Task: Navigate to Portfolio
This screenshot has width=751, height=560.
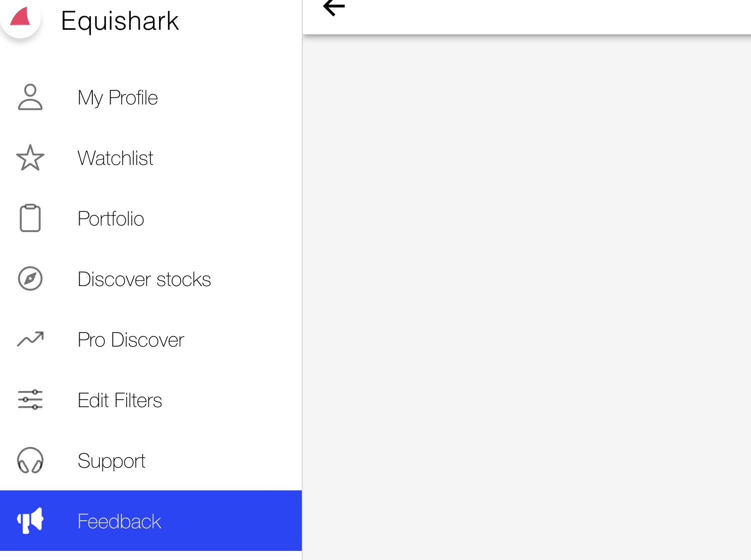Action: tap(111, 218)
